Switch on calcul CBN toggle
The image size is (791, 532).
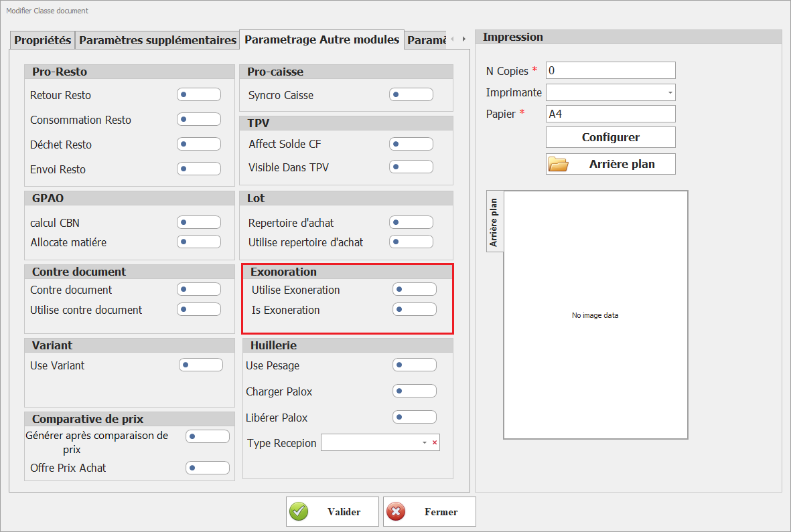[x=198, y=223]
